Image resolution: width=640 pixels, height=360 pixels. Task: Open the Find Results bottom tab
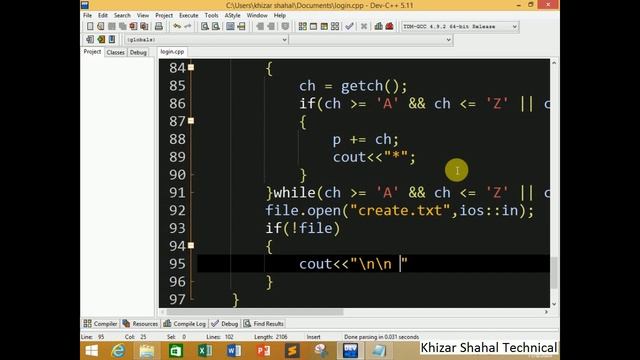(x=264, y=324)
